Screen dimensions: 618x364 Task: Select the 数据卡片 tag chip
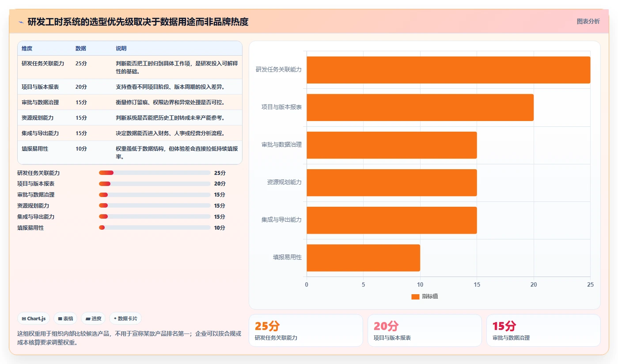(125, 318)
